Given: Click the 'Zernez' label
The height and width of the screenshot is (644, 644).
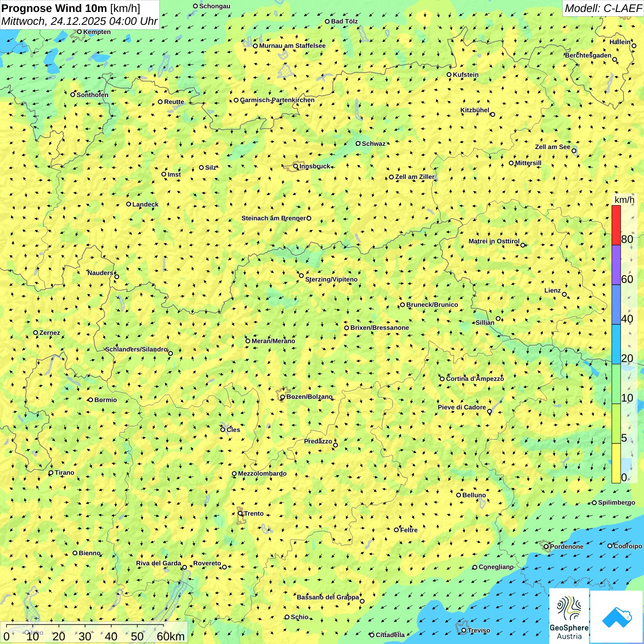Looking at the screenshot, I should click(x=50, y=333).
